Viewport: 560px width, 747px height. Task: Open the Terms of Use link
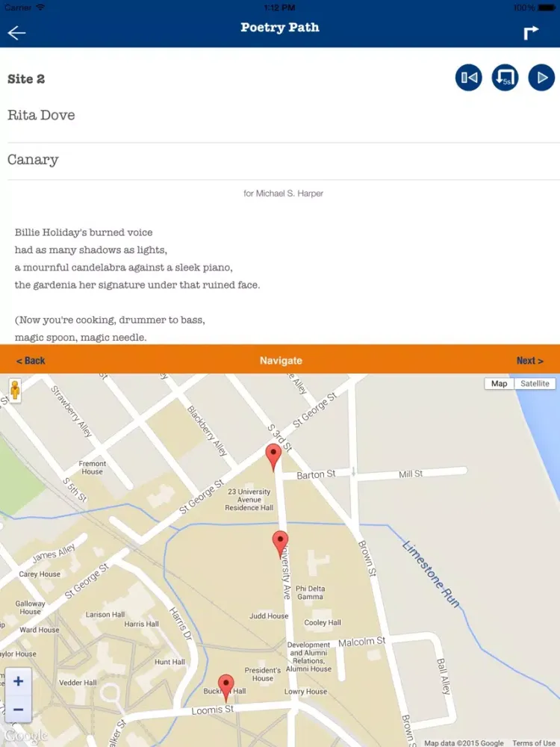534,743
